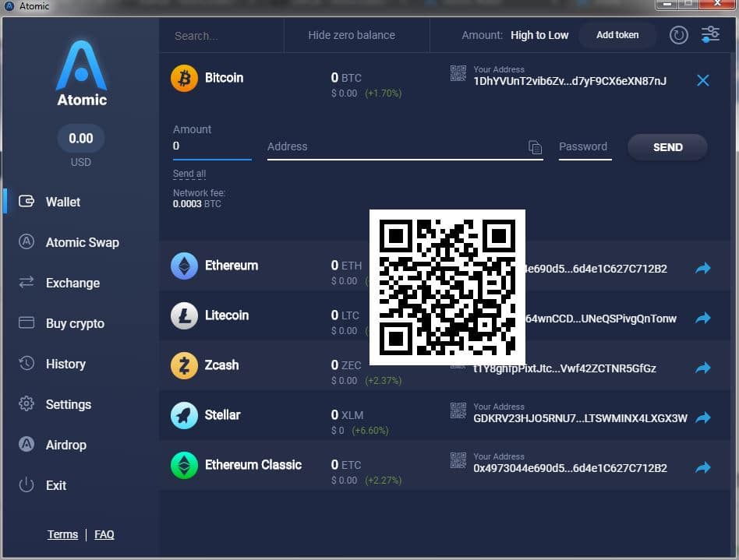
Task: Close the Atomic window
Action: pos(717,4)
